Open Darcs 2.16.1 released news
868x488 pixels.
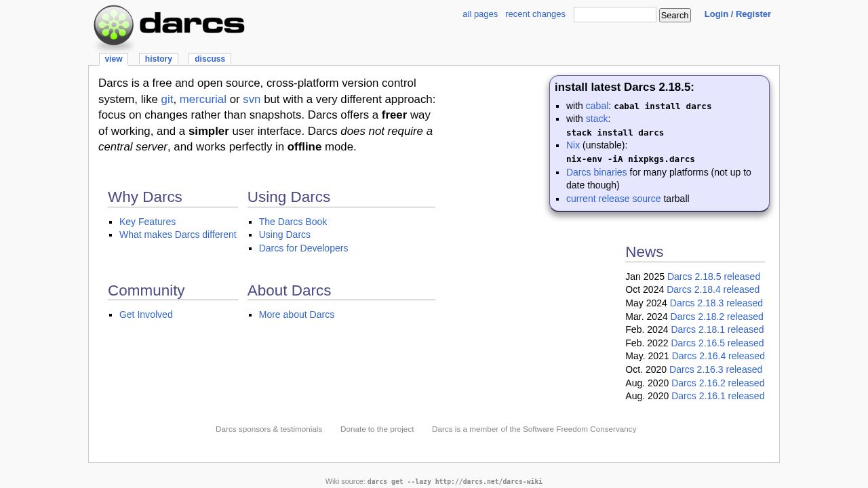(717, 396)
